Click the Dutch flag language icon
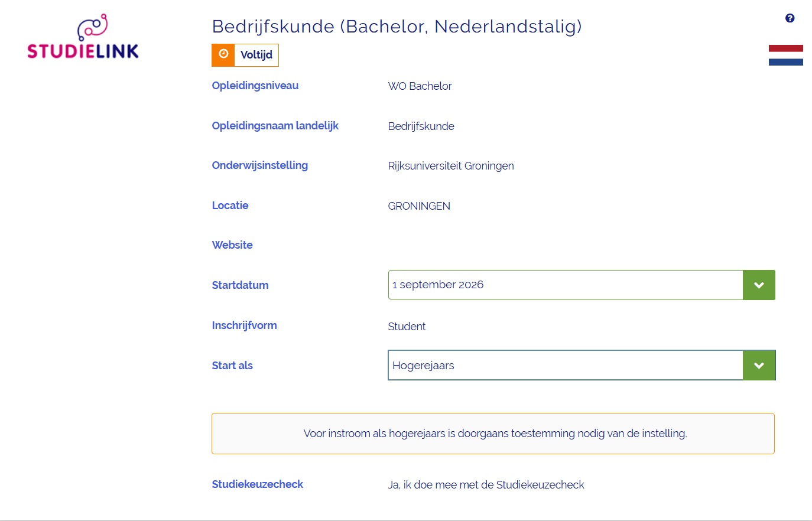This screenshot has width=812, height=521. [785, 54]
